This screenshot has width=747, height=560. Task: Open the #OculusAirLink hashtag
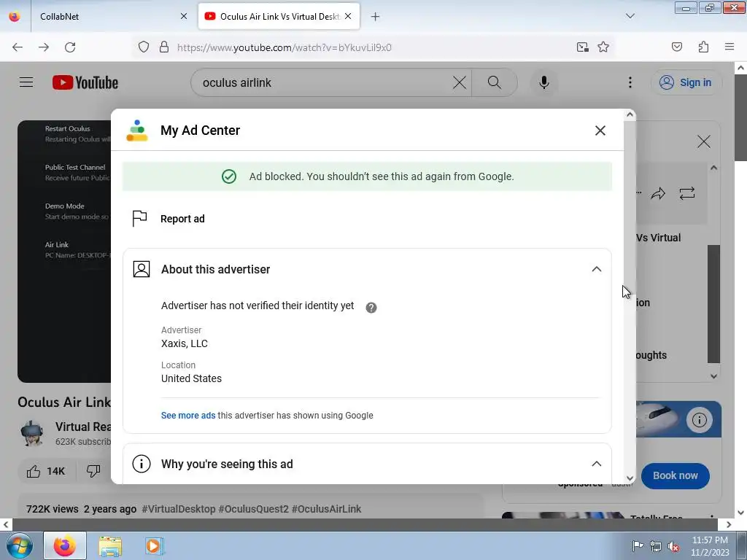[326, 509]
